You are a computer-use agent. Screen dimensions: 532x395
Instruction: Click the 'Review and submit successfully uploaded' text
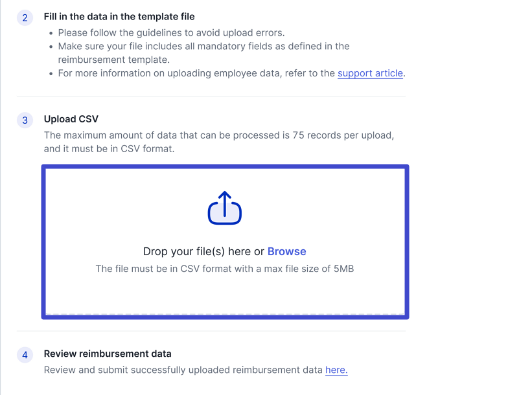183,370
